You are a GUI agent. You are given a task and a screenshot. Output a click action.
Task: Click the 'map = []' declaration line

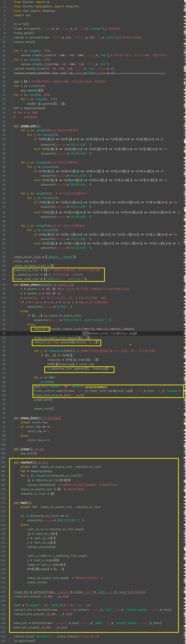click(60, 81)
